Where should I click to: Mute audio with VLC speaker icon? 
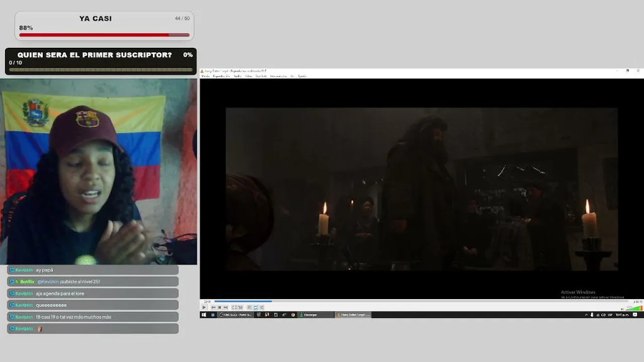[622, 308]
